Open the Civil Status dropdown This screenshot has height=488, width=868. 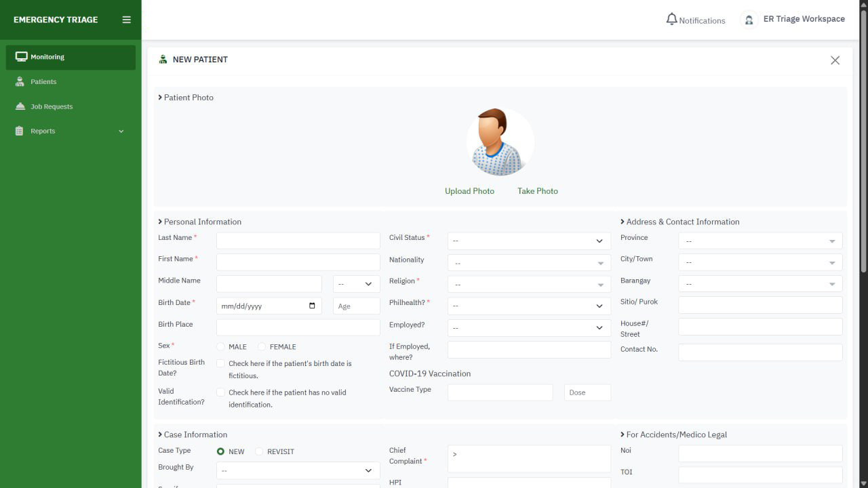[528, 241]
